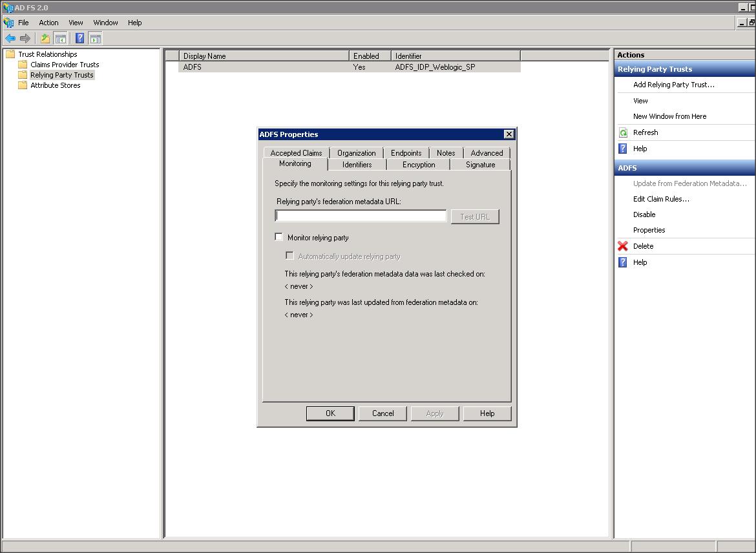
Task: Switch to the Endpoints tab
Action: tap(406, 153)
